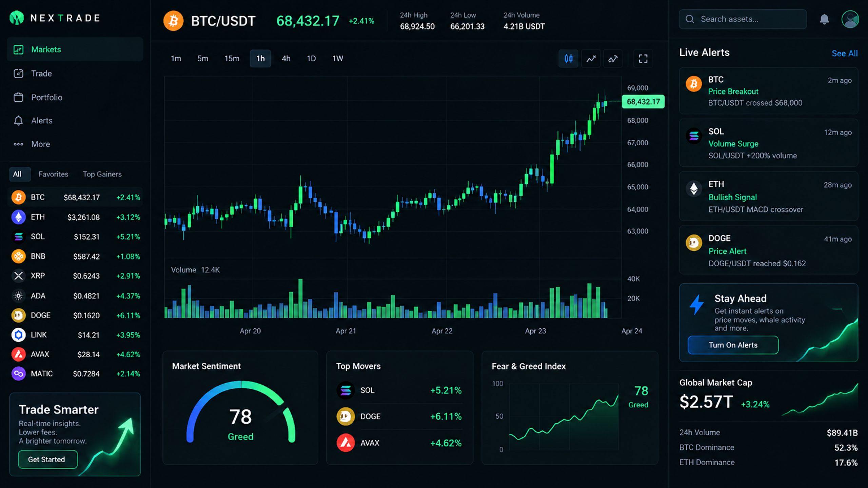Go to Trade in the sidebar
The width and height of the screenshot is (868, 488).
tap(75, 74)
